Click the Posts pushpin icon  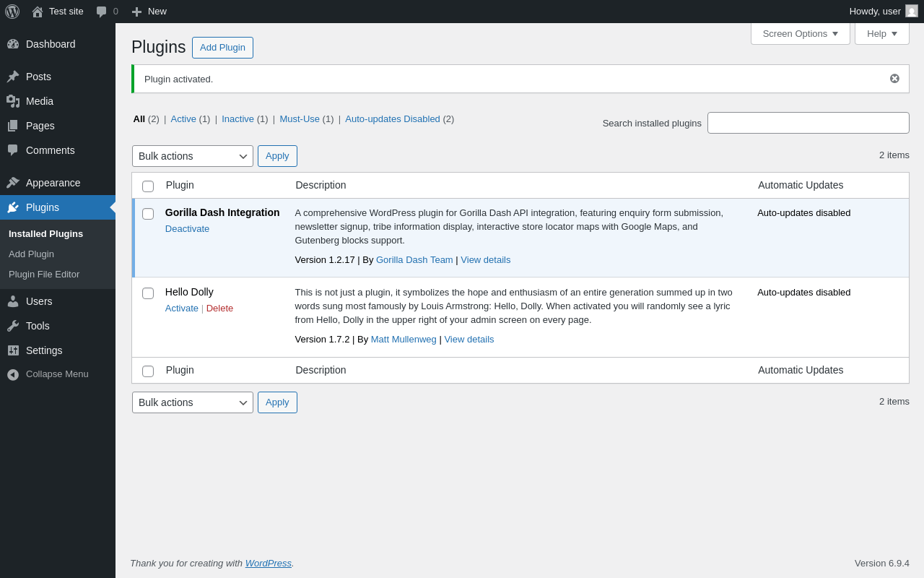[13, 77]
